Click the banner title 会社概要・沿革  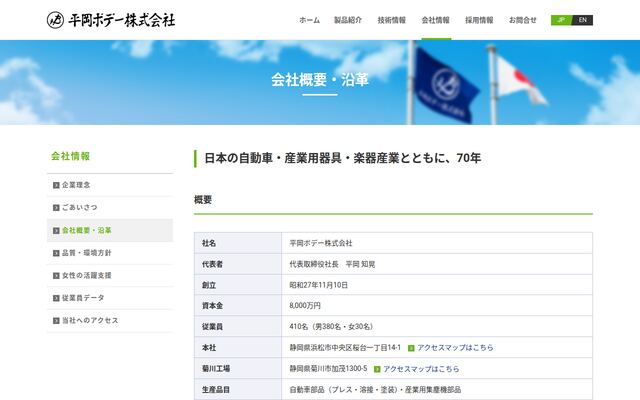(x=320, y=80)
